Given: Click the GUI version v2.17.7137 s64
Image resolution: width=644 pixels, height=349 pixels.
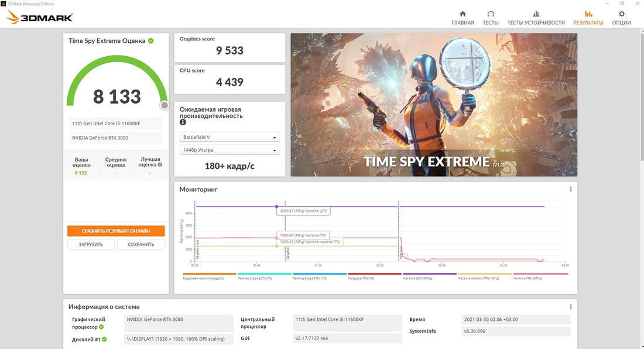Looking at the screenshot, I should (x=347, y=338).
